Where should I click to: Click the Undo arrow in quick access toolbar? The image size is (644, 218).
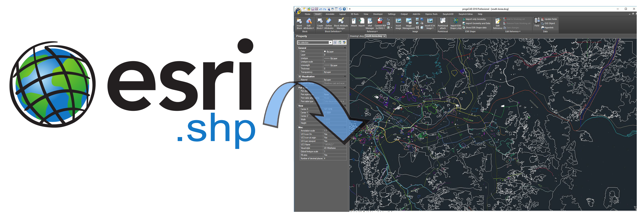tap(320, 9)
